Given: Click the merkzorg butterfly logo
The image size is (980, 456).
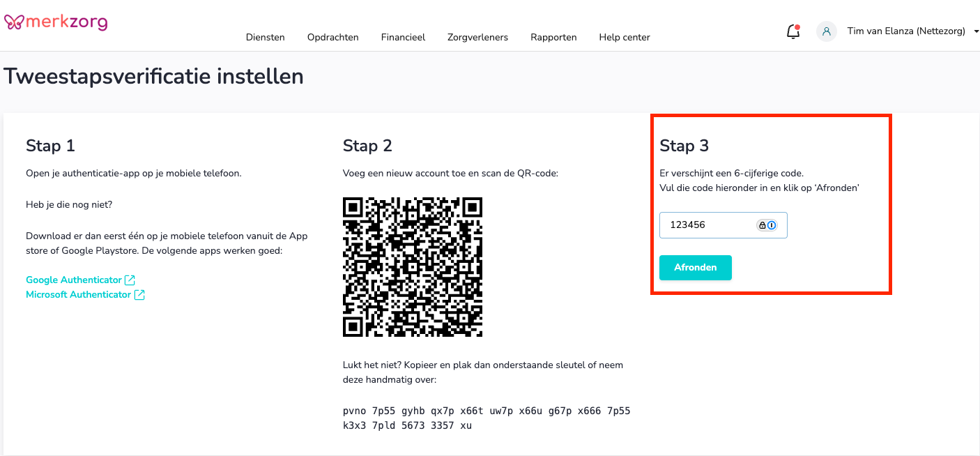Looking at the screenshot, I should pyautogui.click(x=14, y=22).
